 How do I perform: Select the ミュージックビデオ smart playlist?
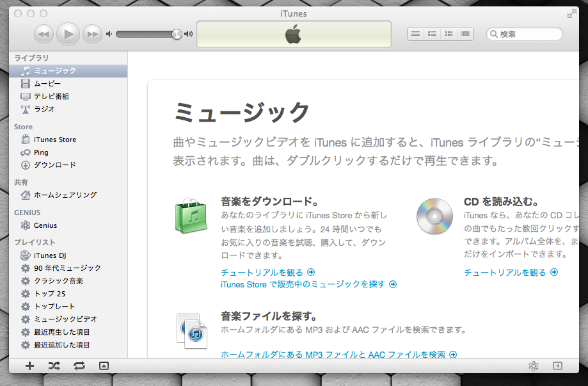pos(68,319)
